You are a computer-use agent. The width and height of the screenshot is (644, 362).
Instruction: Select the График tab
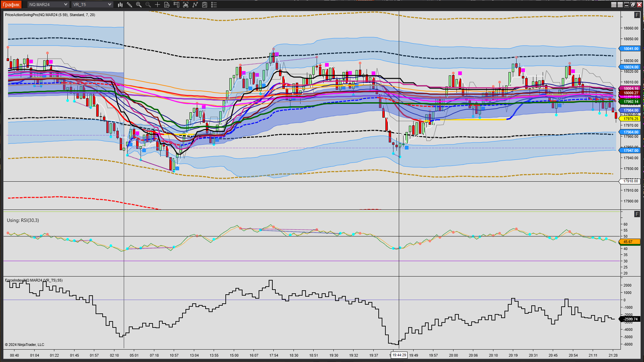pos(11,5)
